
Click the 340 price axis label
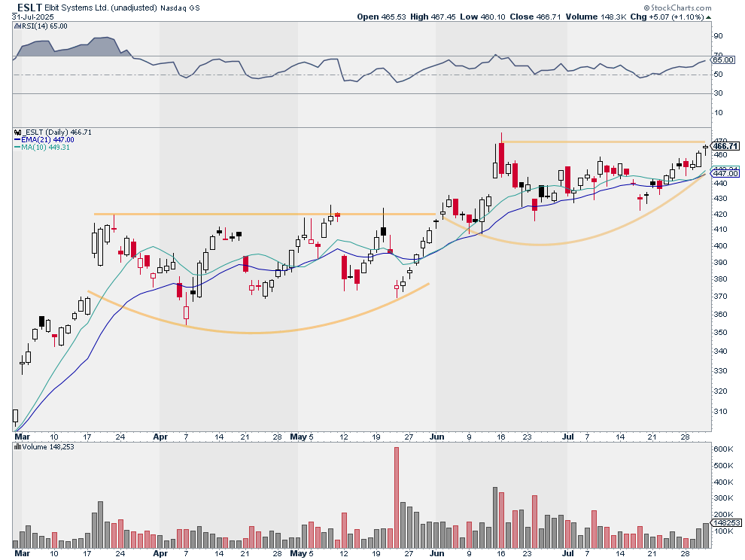(720, 352)
